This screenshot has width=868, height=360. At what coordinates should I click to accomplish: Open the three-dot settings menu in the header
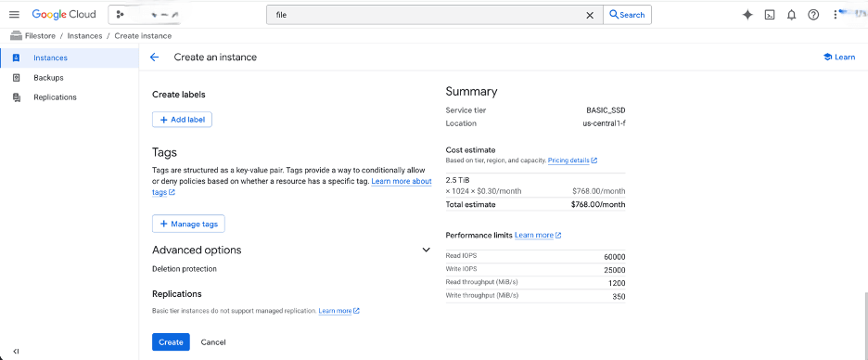[836, 15]
